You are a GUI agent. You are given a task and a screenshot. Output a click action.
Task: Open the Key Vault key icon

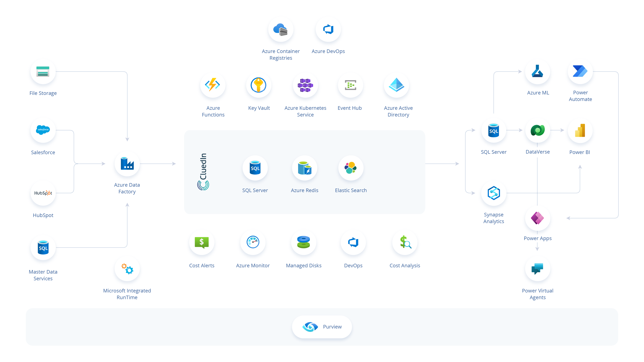pos(258,85)
